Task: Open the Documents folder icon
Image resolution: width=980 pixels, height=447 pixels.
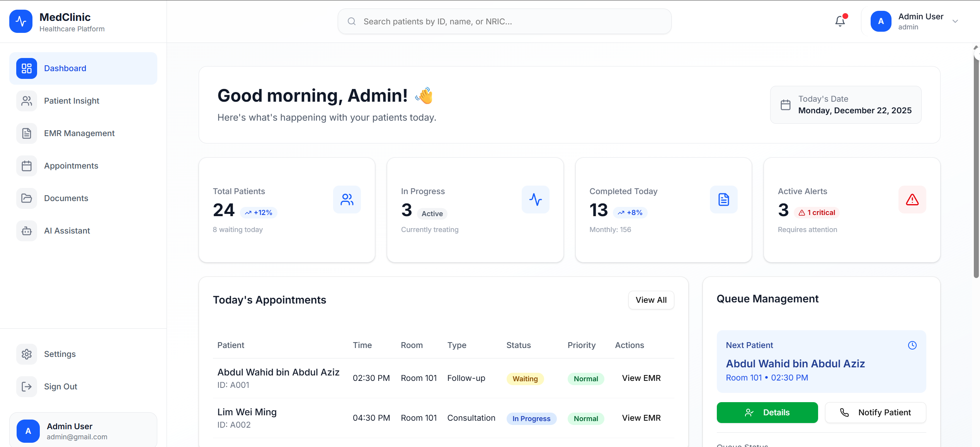Action: tap(26, 198)
